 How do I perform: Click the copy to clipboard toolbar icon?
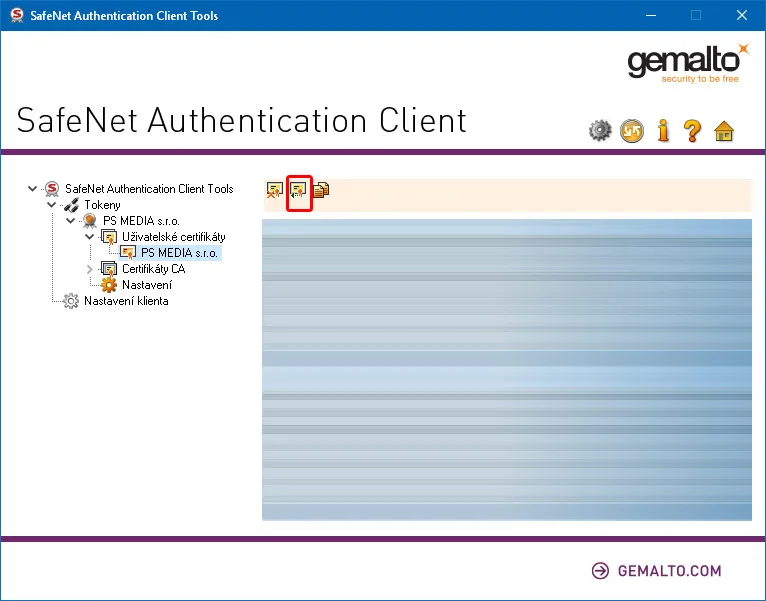click(x=320, y=190)
